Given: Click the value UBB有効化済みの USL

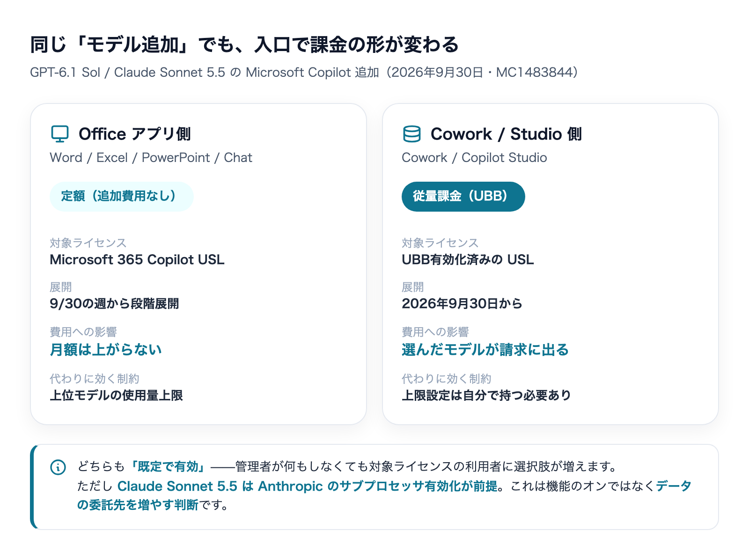Looking at the screenshot, I should [x=468, y=259].
